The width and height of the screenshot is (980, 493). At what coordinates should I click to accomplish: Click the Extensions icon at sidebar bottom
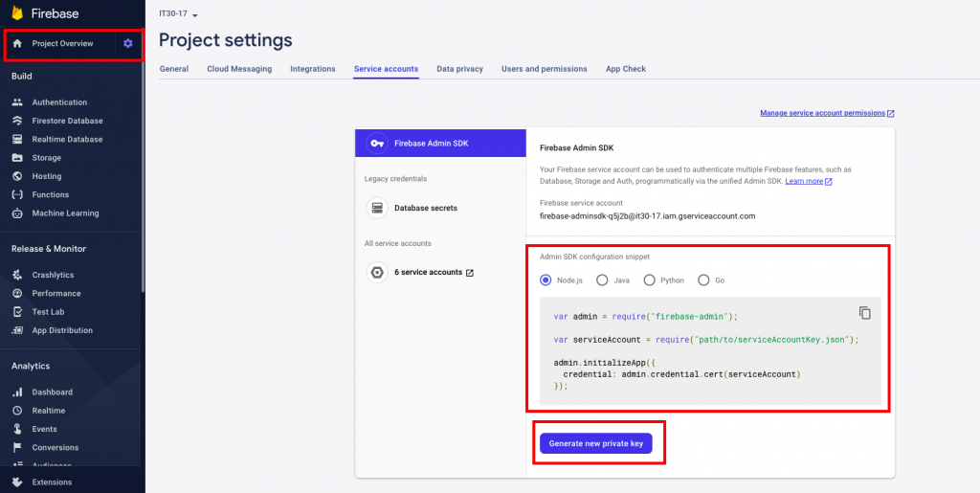pyautogui.click(x=17, y=482)
